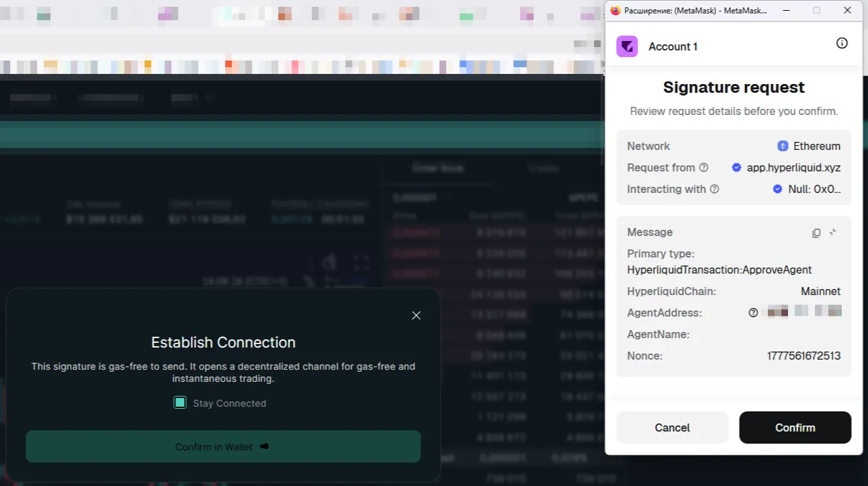Click the info icon beside Account 1
Screen dimensions: 868x486
(x=842, y=43)
